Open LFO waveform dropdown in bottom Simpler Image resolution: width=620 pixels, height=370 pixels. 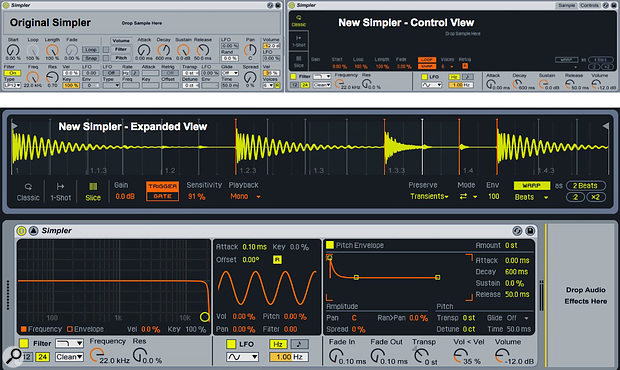pos(242,357)
